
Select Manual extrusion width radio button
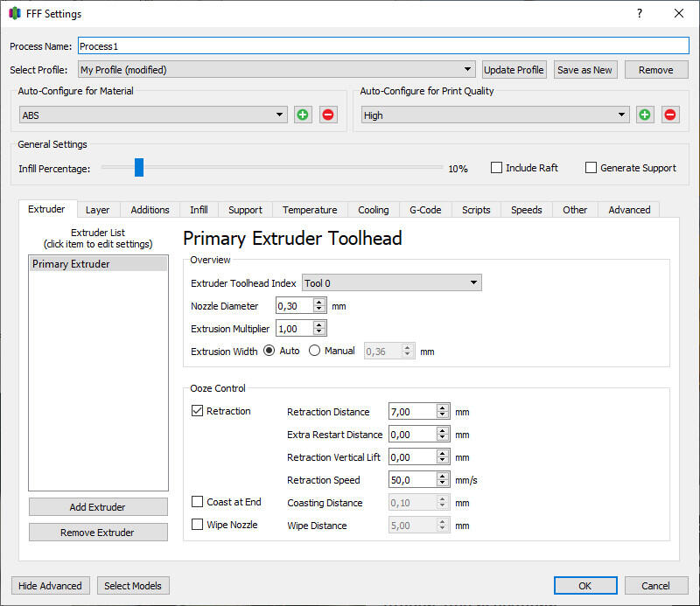(x=314, y=351)
